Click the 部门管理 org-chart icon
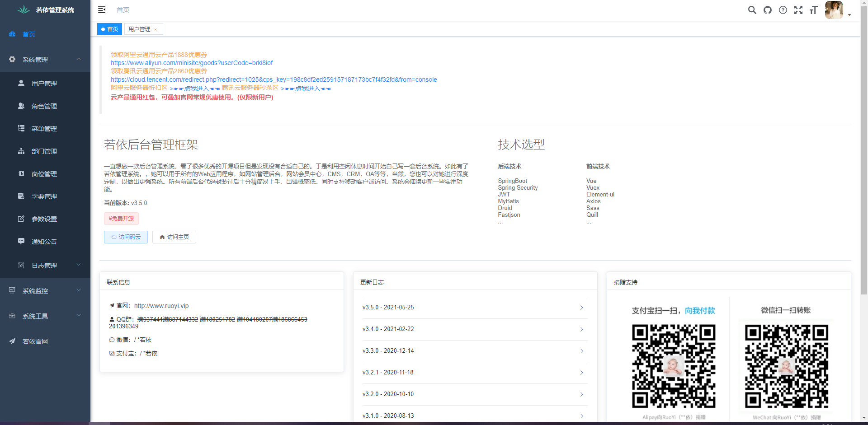This screenshot has width=868, height=425. [21, 151]
